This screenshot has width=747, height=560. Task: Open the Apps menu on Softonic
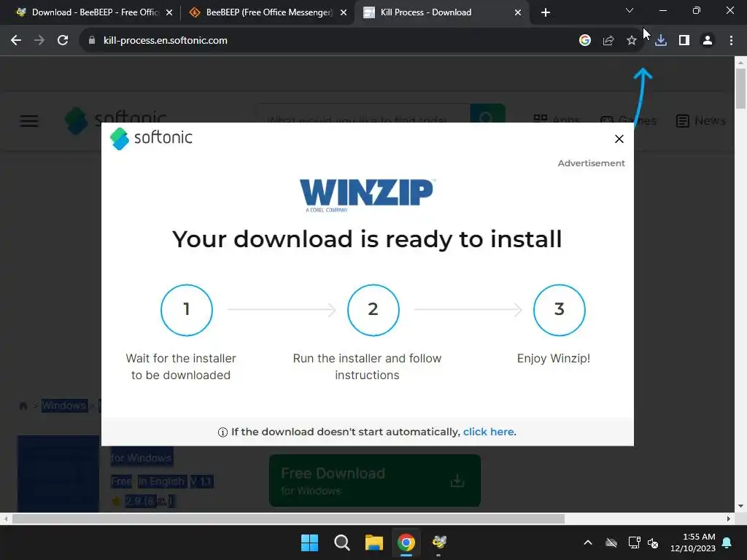click(x=557, y=120)
